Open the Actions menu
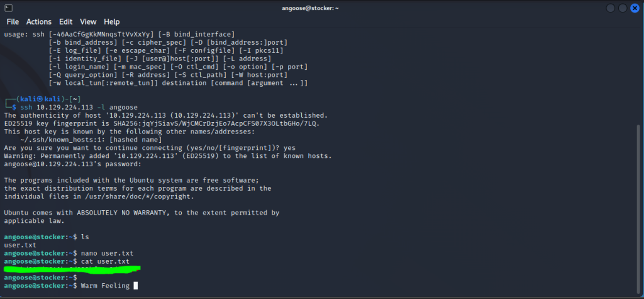Image resolution: width=644 pixels, height=299 pixels. click(39, 22)
